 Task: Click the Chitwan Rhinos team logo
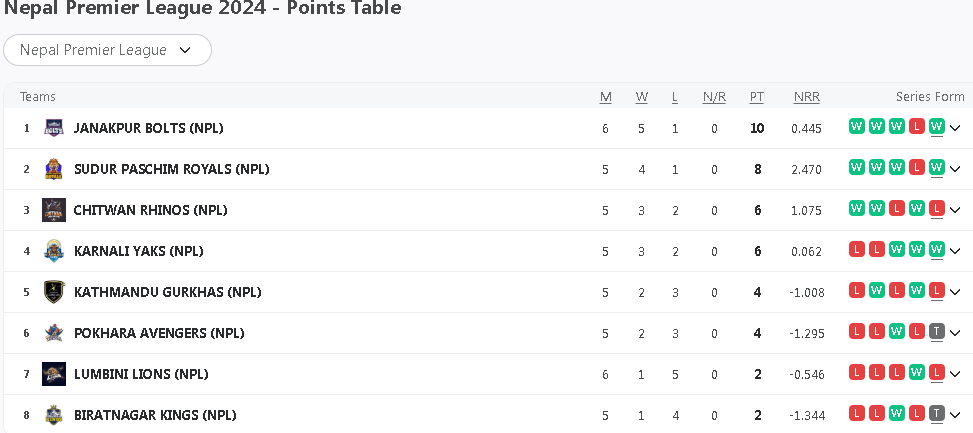[54, 210]
